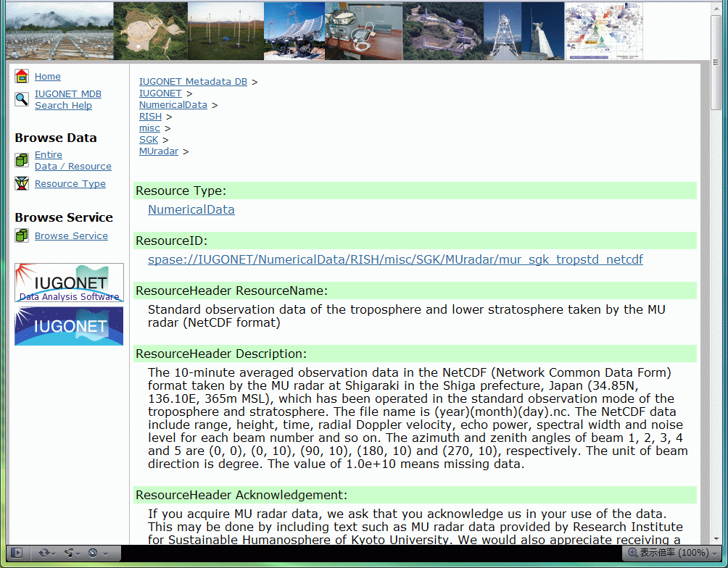Screen dimensions: 728x568
Task: Click the 'Resource Type:' section heading
Action: pyautogui.click(x=181, y=191)
